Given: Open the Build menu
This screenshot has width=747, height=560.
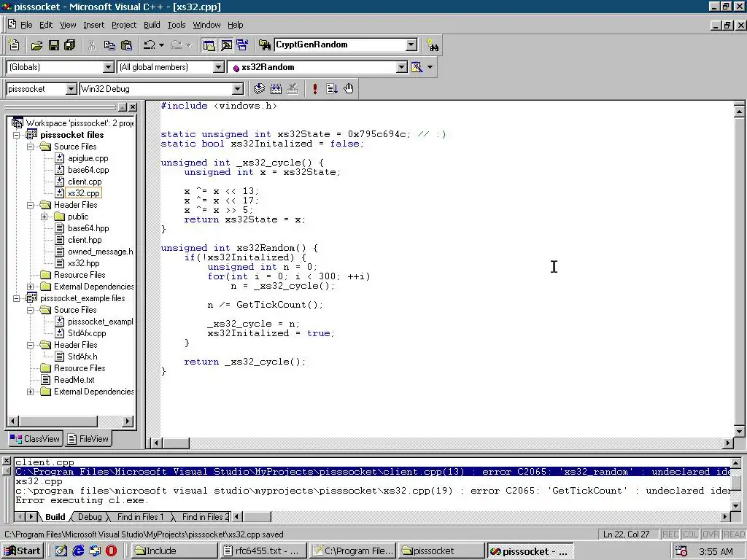Looking at the screenshot, I should (x=152, y=25).
